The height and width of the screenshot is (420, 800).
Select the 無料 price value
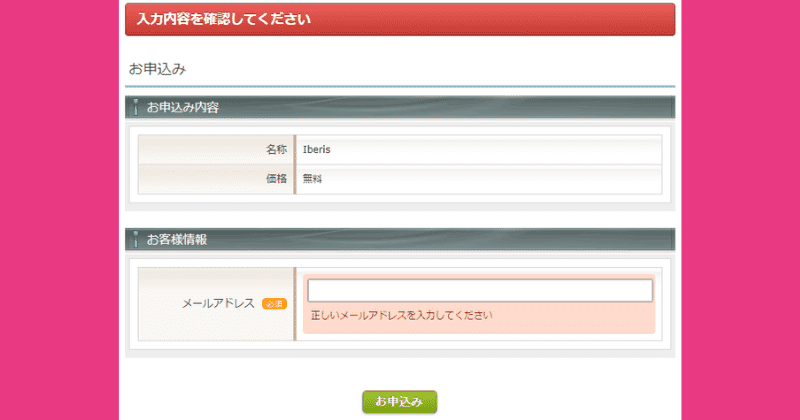pos(313,179)
